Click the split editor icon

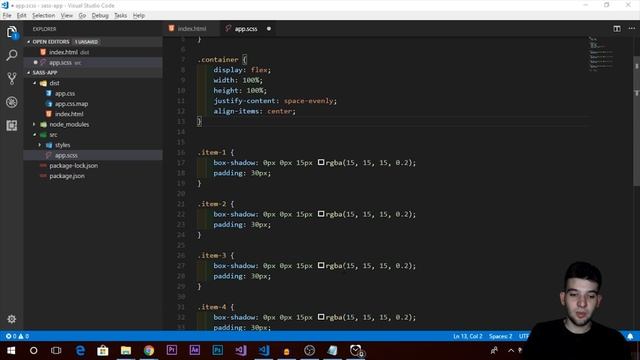[x=617, y=29]
